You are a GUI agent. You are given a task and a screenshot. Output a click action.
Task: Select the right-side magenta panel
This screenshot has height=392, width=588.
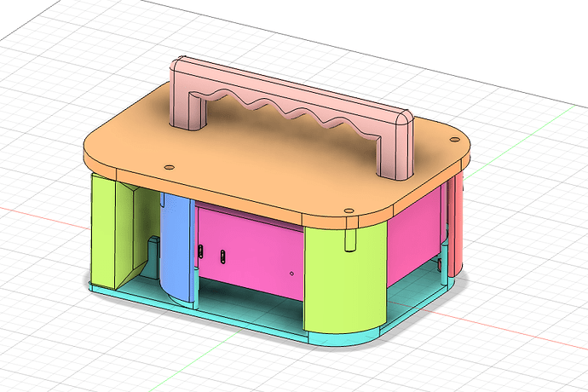(414, 236)
